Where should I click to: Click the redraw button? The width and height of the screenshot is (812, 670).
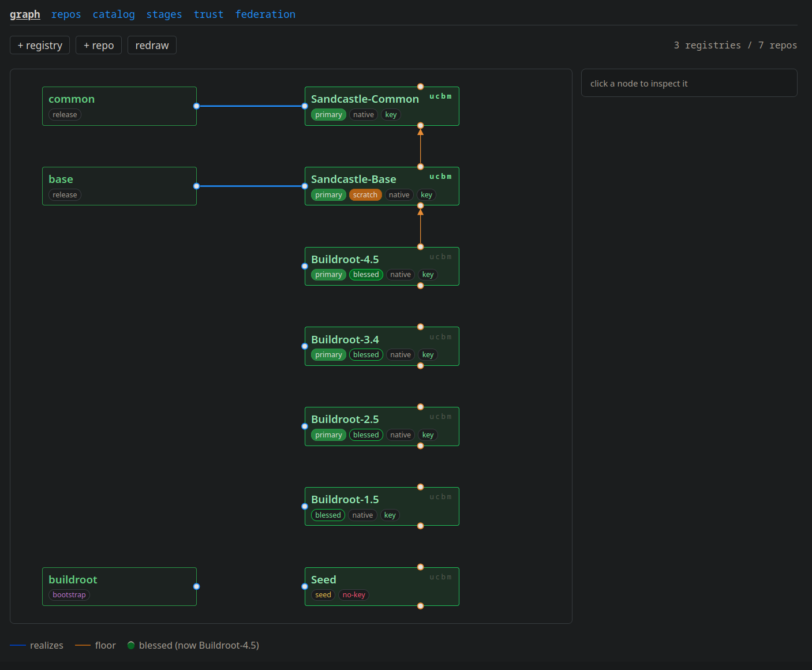pyautogui.click(x=152, y=45)
